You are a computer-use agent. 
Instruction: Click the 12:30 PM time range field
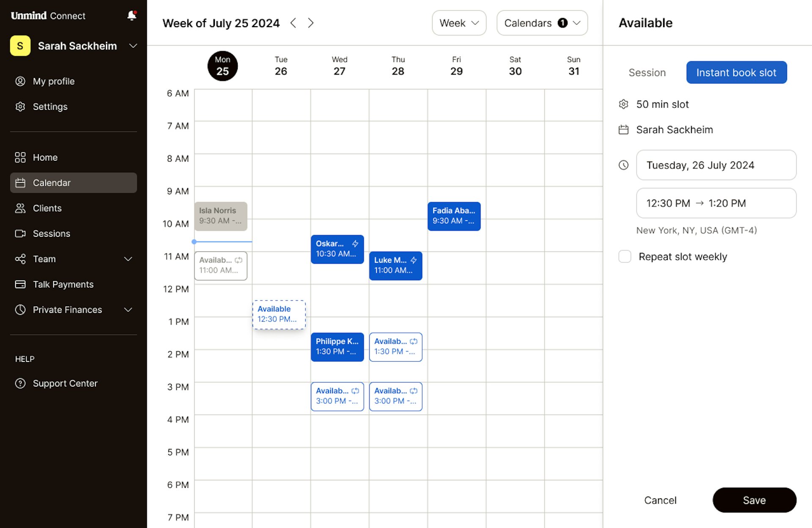tap(716, 203)
